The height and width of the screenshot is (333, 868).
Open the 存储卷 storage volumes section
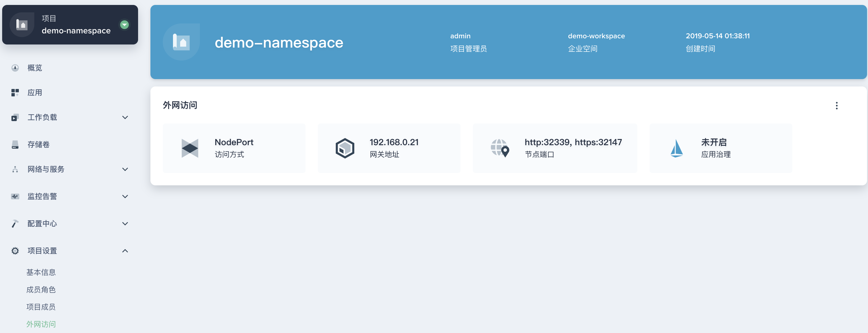click(15, 145)
